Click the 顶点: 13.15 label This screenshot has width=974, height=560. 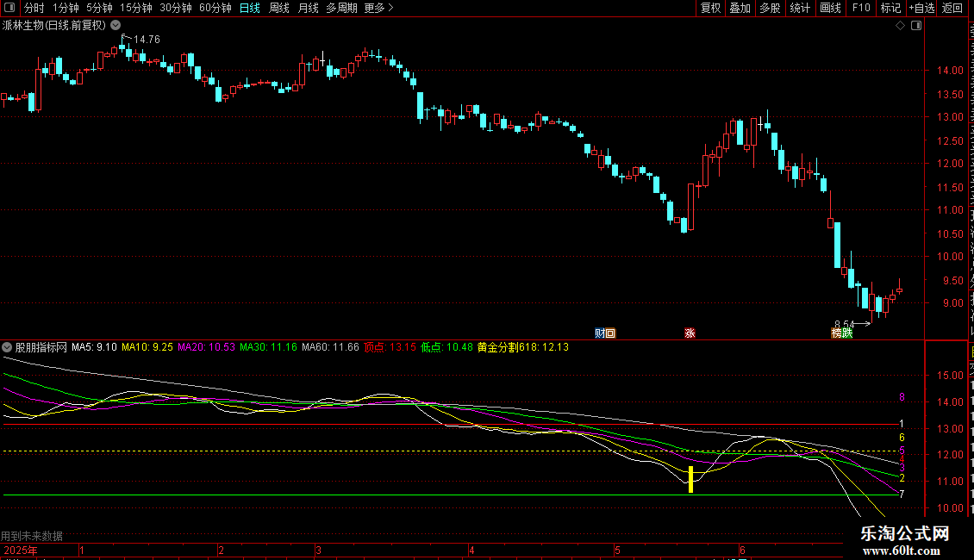(x=390, y=347)
